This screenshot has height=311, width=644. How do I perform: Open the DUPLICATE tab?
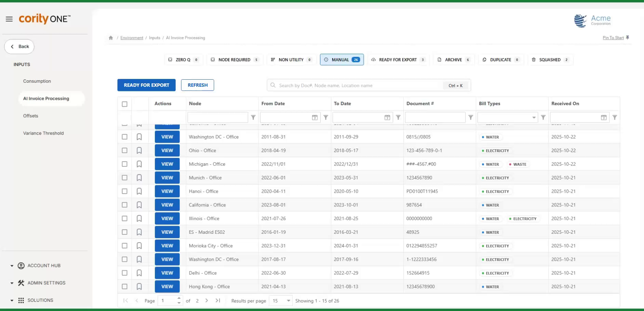[x=501, y=59]
